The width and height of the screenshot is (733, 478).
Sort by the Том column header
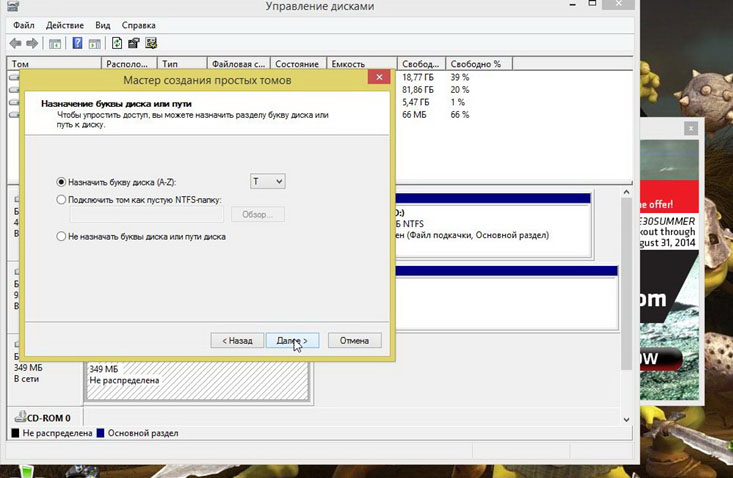pos(54,64)
